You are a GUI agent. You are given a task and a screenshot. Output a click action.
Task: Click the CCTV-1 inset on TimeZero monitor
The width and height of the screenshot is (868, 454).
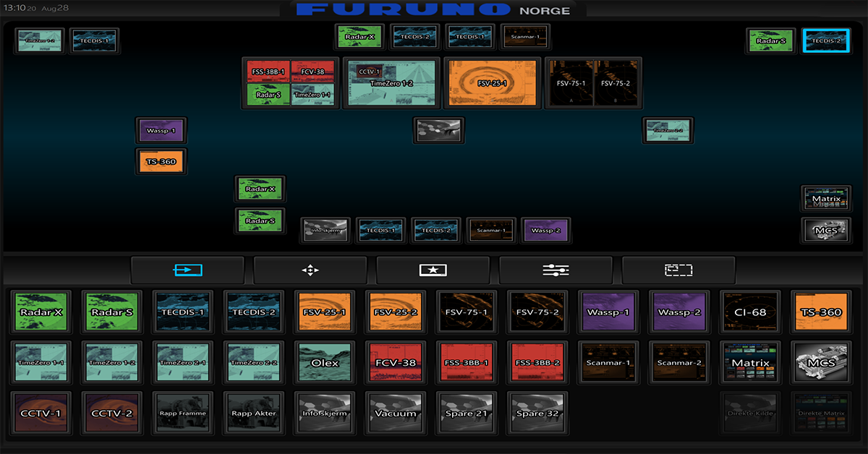pos(368,72)
